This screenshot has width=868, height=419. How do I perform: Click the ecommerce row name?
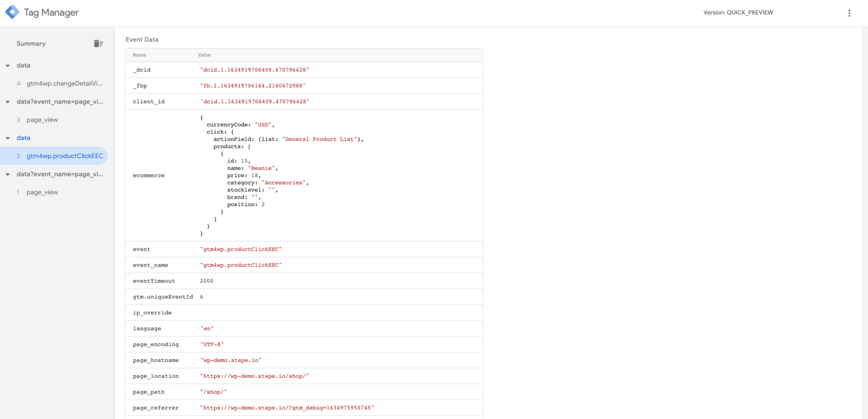[149, 176]
